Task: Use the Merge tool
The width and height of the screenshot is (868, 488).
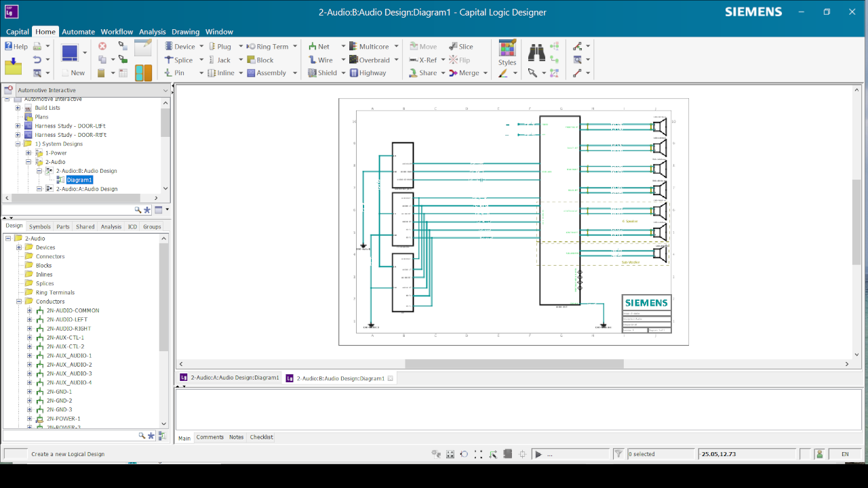Action: [464, 73]
